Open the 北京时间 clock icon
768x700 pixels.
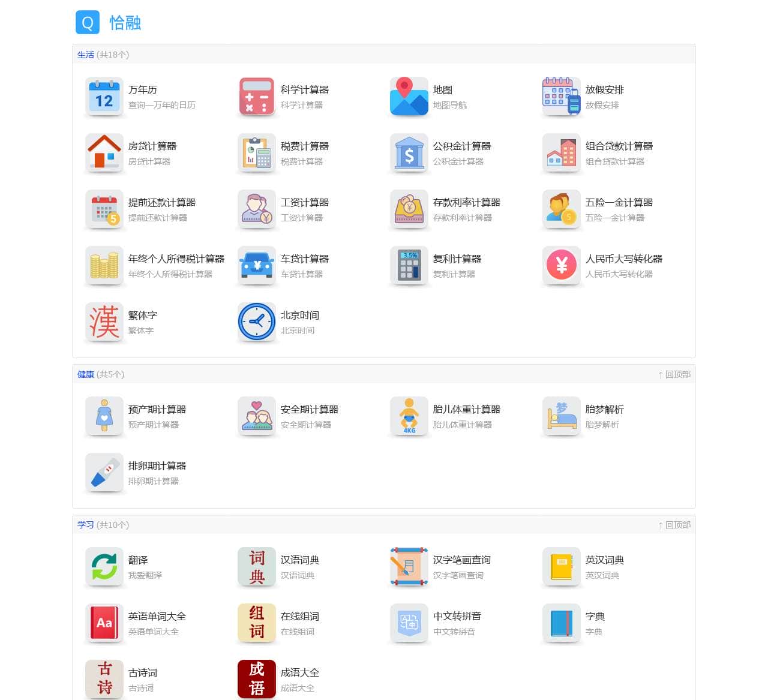tap(257, 322)
